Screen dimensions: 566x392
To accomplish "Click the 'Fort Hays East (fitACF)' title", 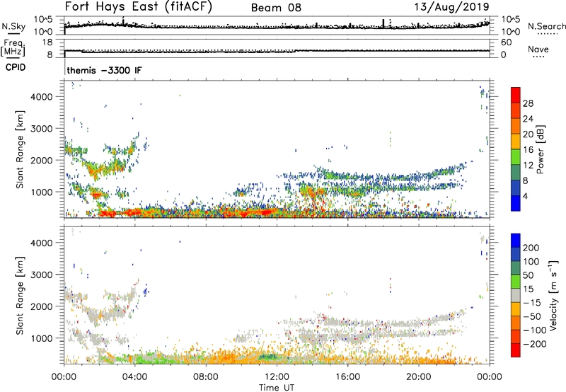I will 139,6.
